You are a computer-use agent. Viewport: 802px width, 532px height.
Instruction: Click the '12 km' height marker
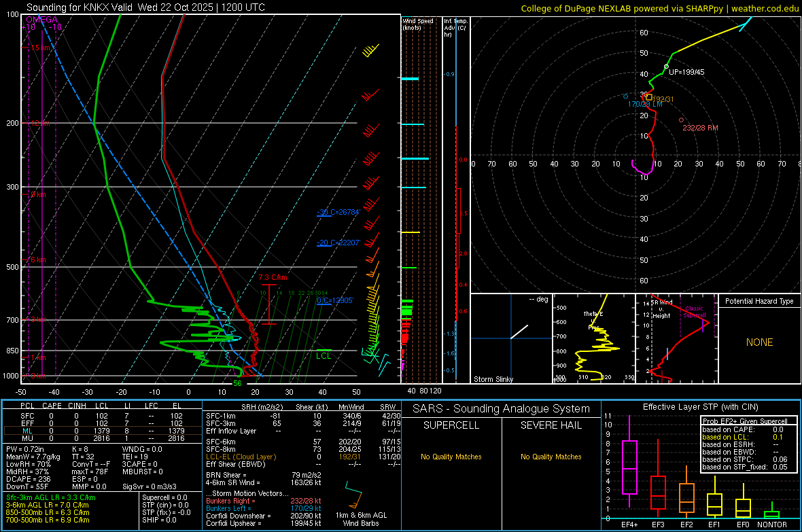click(x=40, y=123)
